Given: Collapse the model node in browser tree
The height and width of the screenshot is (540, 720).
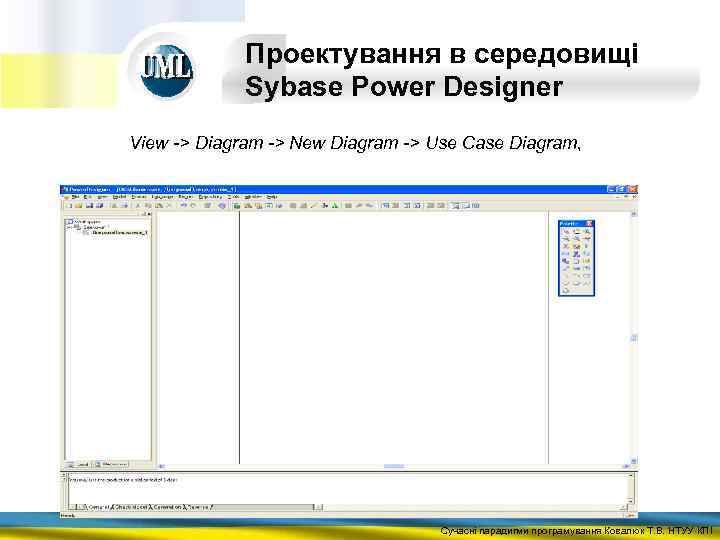Looking at the screenshot, I should tap(69, 227).
